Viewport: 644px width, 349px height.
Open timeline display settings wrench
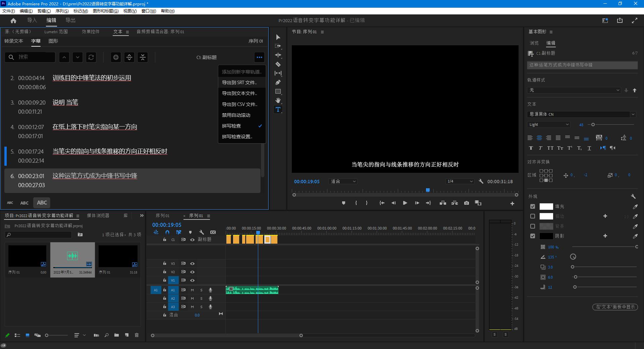point(201,232)
